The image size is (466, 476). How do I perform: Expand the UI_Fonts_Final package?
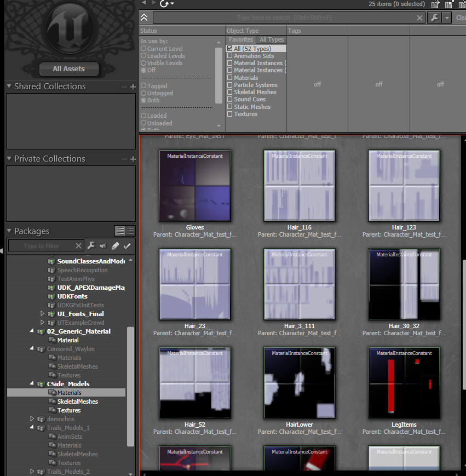click(42, 313)
